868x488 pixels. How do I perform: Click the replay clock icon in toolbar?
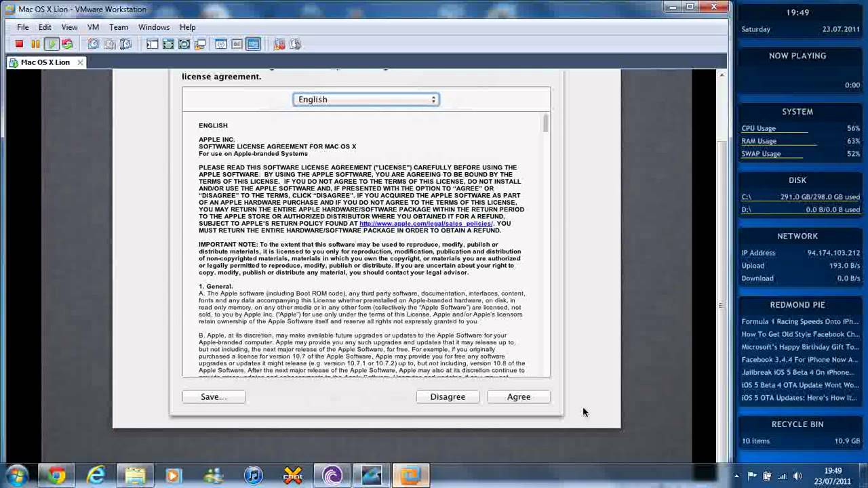tap(295, 44)
